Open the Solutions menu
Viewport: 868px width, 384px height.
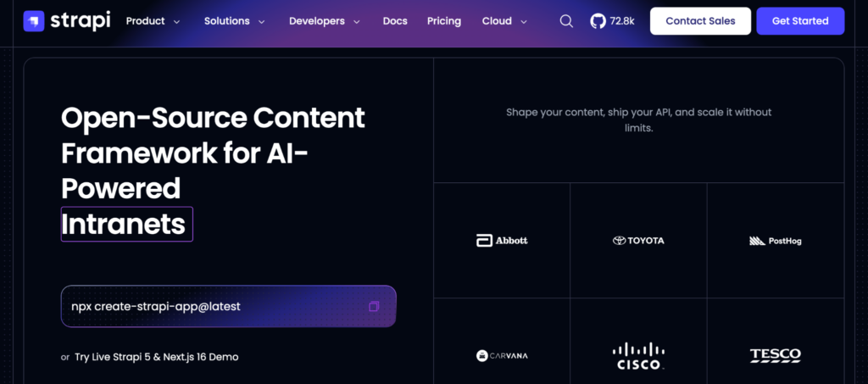click(x=227, y=21)
